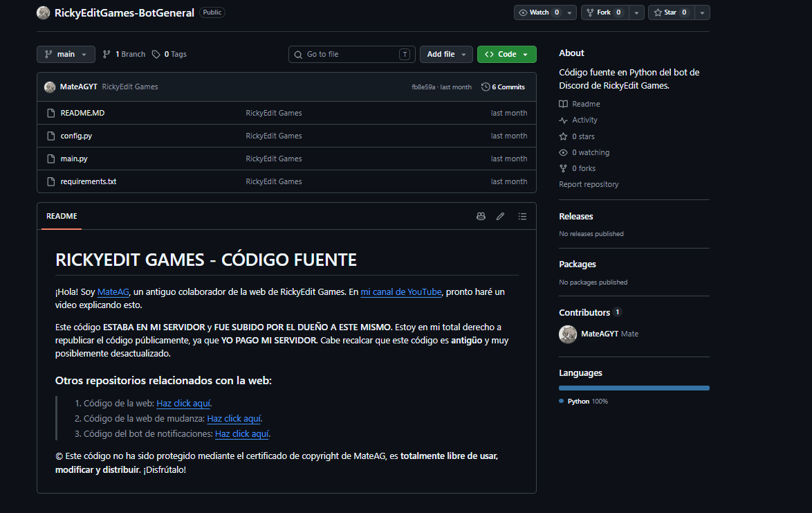This screenshot has width=812, height=513.
Task: Watch the repository with the Watch button
Action: point(539,12)
